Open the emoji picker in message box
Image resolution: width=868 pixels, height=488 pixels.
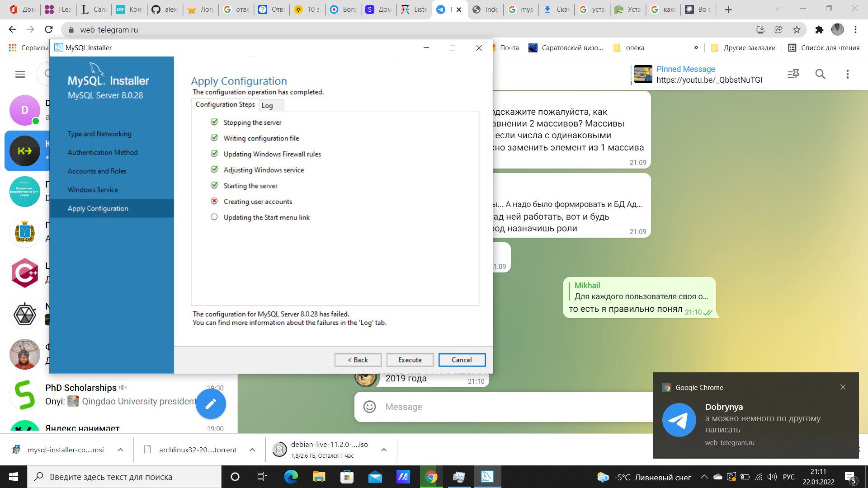(370, 407)
